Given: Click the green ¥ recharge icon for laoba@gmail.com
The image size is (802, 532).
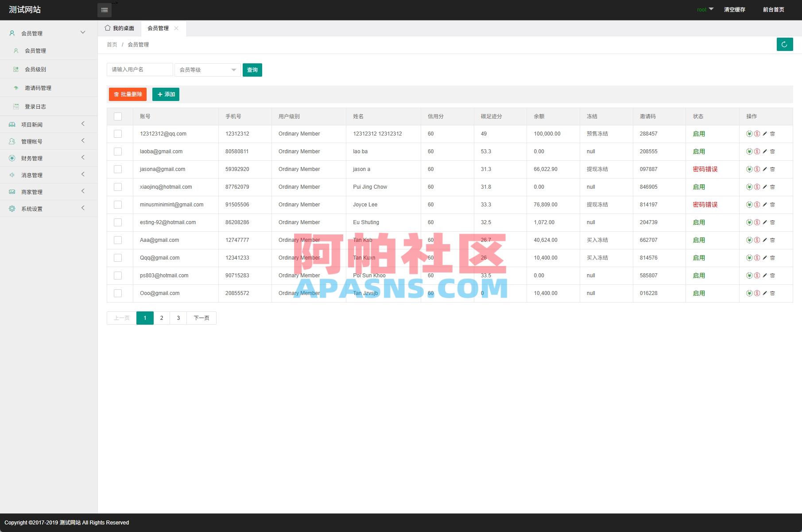Looking at the screenshot, I should (x=749, y=151).
